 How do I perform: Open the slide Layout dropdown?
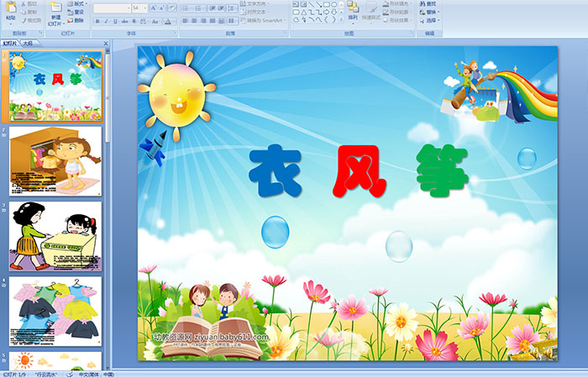pyautogui.click(x=77, y=3)
